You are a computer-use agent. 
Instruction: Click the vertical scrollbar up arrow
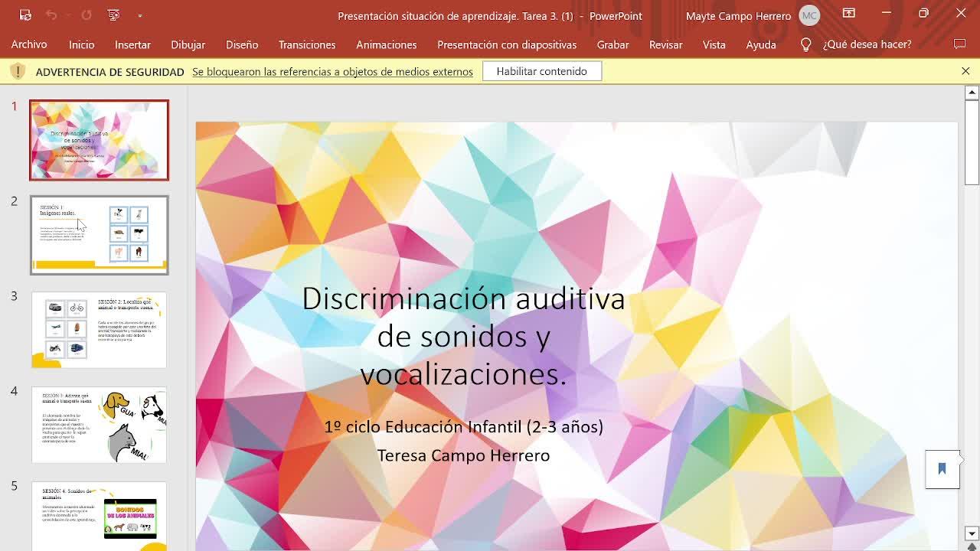[972, 92]
